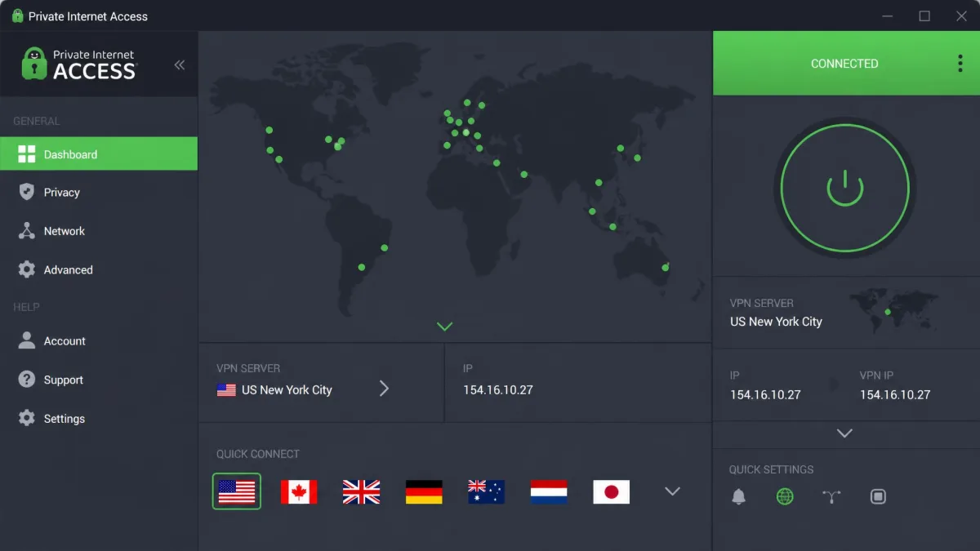Image resolution: width=980 pixels, height=551 pixels.
Task: Click the Account person icon
Action: 27,341
